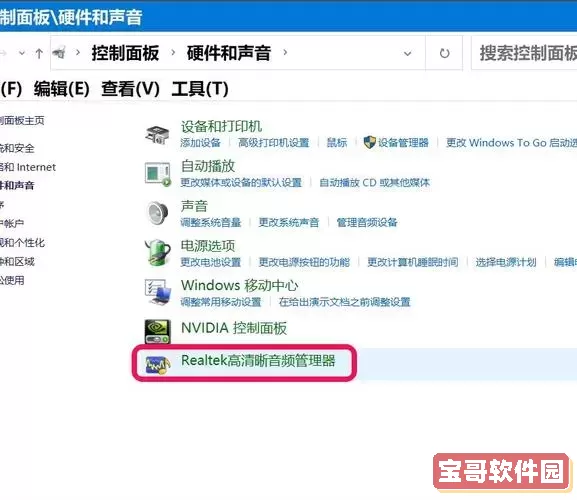Screen dimensions: 577x500
Task: Open 自动播放 heading link
Action: click(208, 166)
